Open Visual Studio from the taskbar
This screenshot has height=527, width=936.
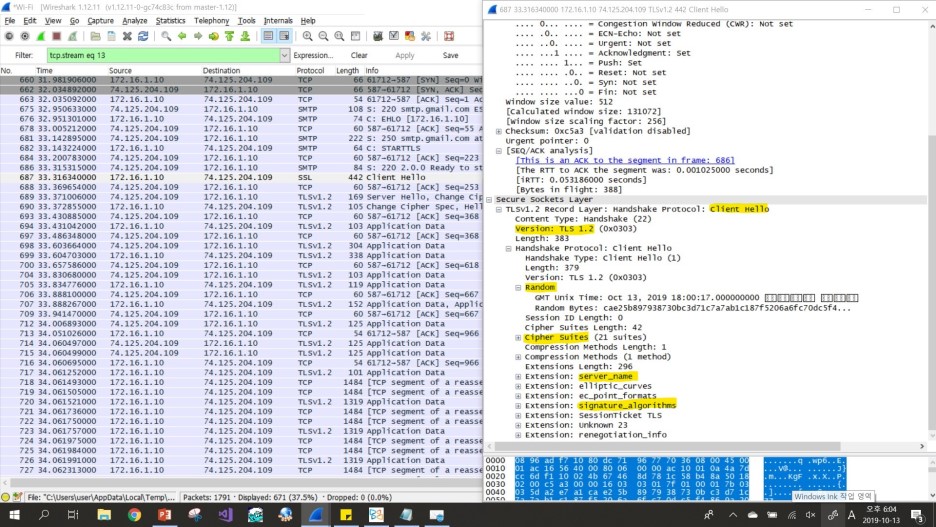[x=226, y=514]
